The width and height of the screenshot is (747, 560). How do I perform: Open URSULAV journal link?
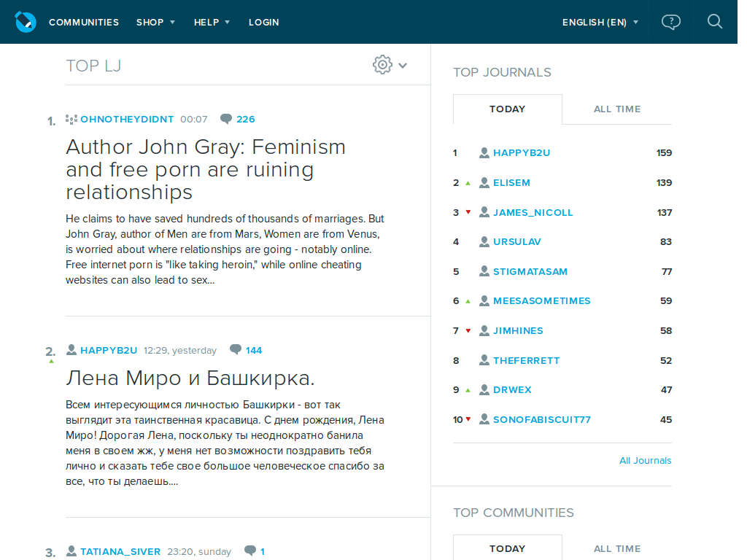517,242
